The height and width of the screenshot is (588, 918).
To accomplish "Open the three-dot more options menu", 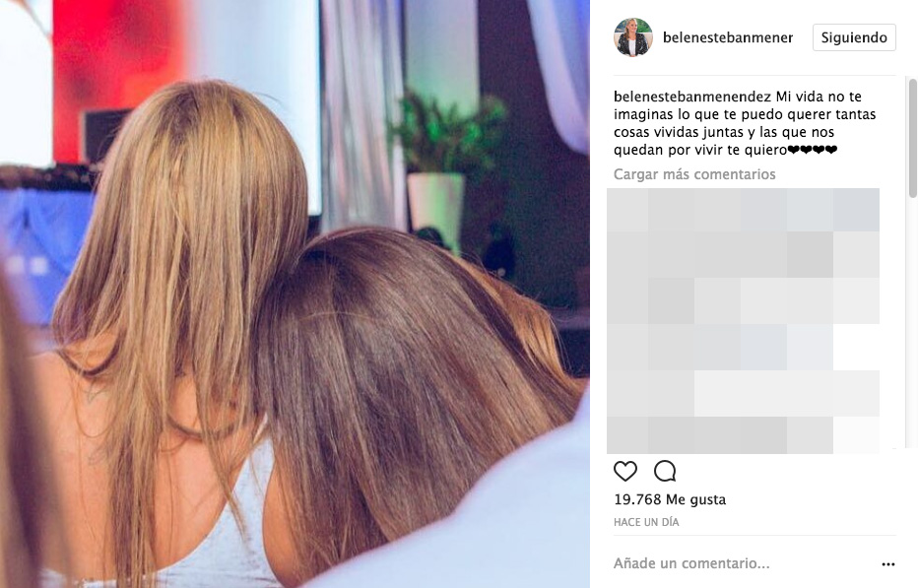I will pos(888,564).
